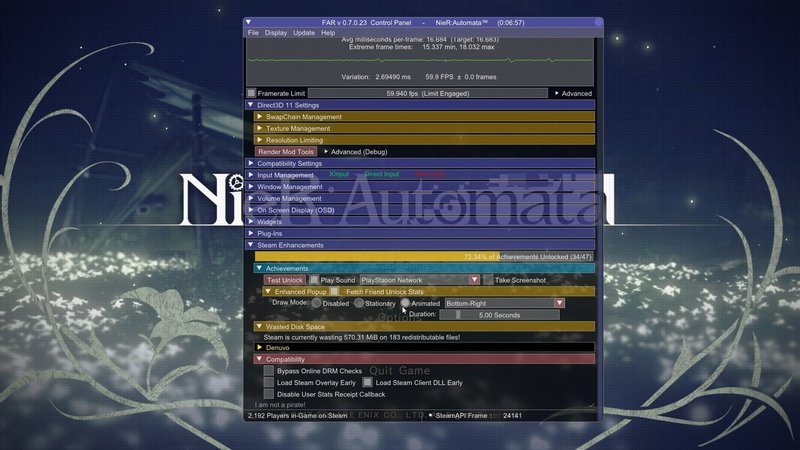This screenshot has width=800, height=450.
Task: Click the Achievements Unlocked progress bar
Action: pos(423,257)
